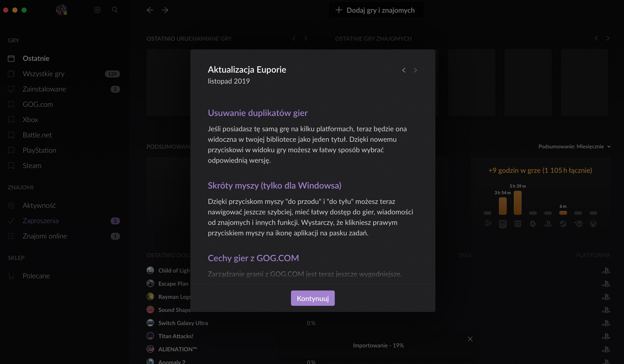This screenshot has height=364, width=624.
Task: Click the Rayman Legends game icon
Action: [150, 296]
